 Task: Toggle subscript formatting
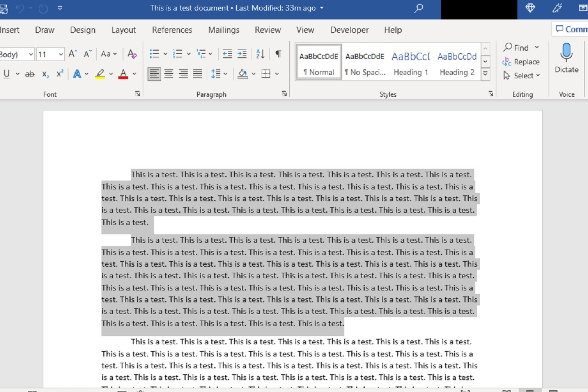[46, 74]
